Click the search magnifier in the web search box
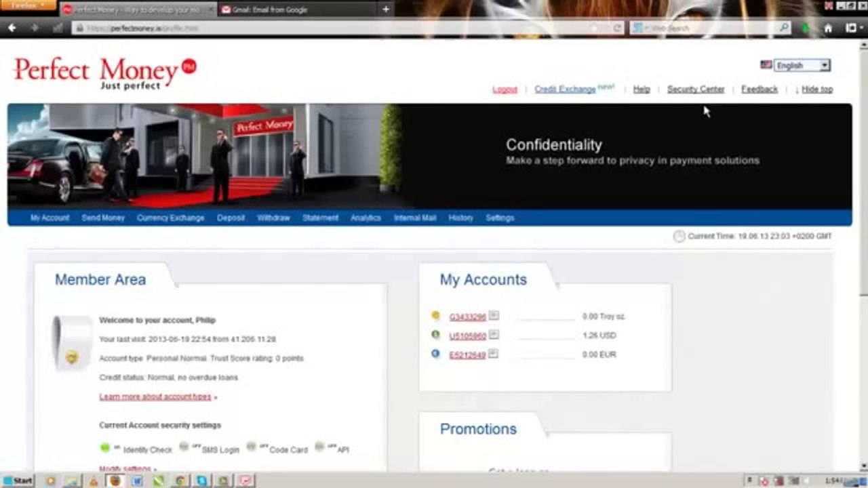 pyautogui.click(x=784, y=28)
